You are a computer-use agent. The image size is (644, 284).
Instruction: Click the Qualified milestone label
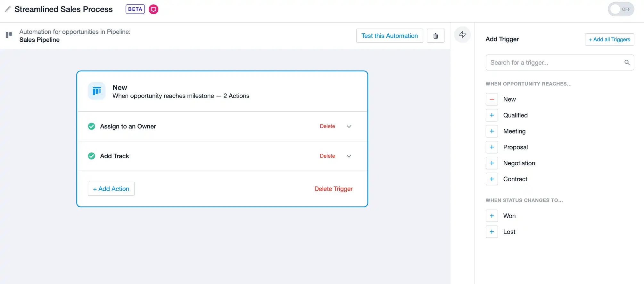click(515, 115)
